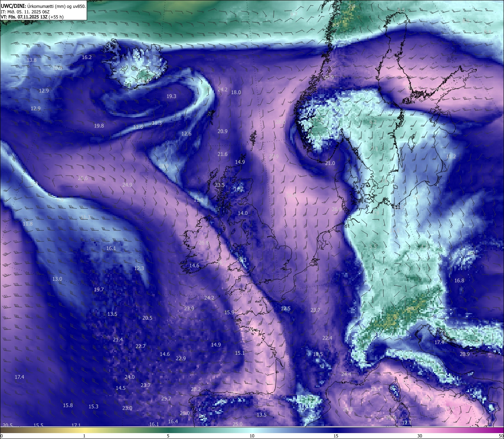The width and height of the screenshot is (504, 439).
Task: Click the 13.0 value on the map
Action: click(57, 279)
